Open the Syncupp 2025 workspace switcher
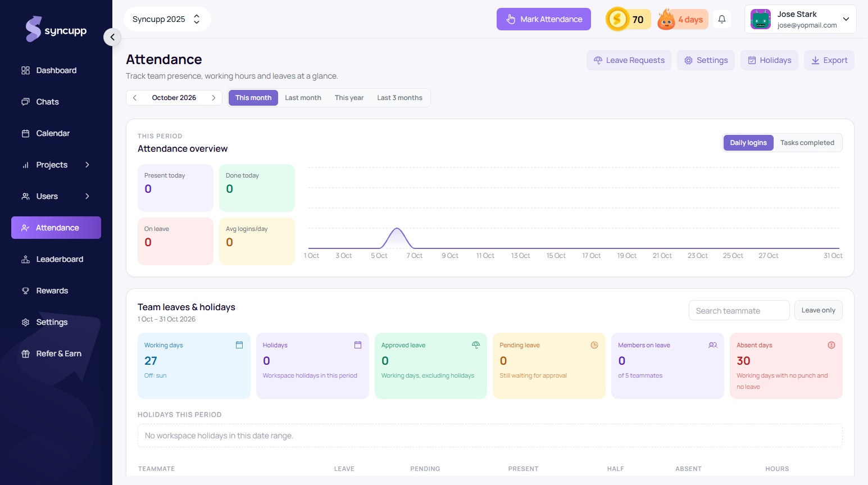This screenshot has width=868, height=485. click(167, 19)
